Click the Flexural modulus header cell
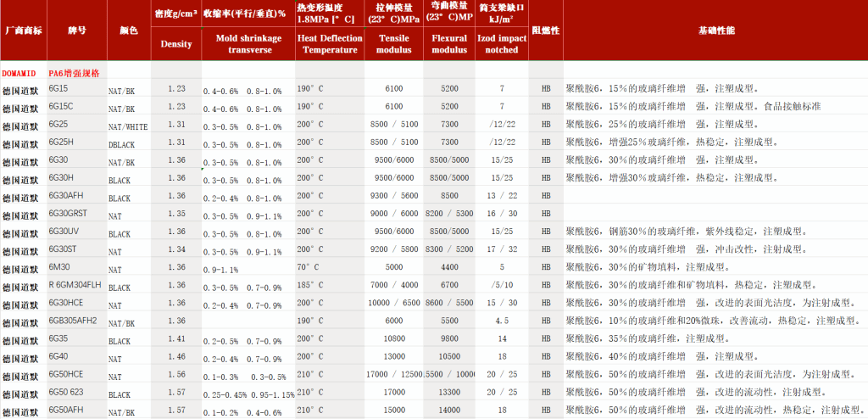This screenshot has width=868, height=419. tap(449, 44)
